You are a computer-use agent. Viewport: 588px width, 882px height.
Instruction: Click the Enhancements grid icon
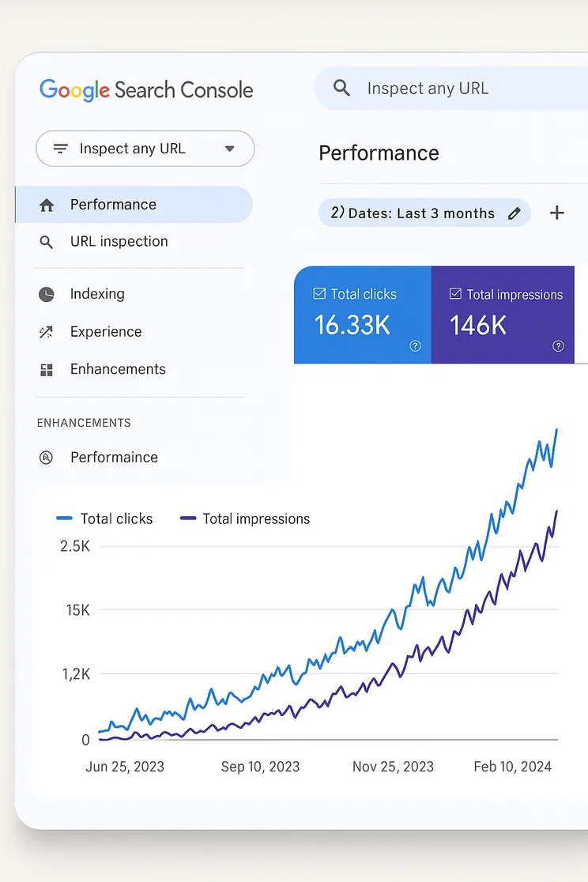[x=47, y=369]
